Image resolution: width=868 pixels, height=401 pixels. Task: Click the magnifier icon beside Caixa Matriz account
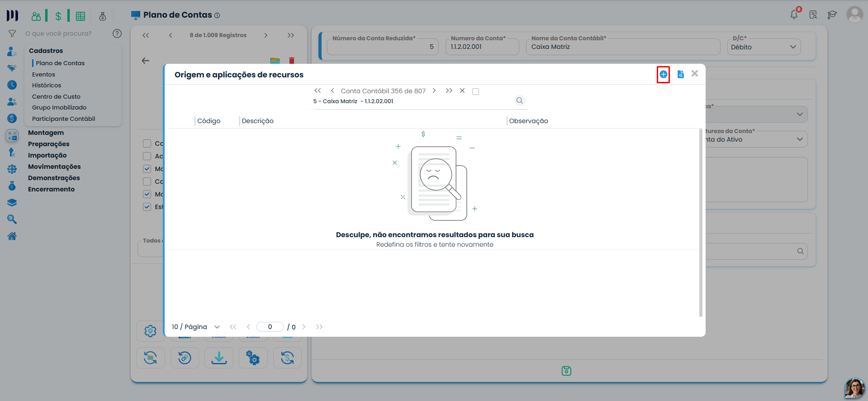click(x=520, y=100)
